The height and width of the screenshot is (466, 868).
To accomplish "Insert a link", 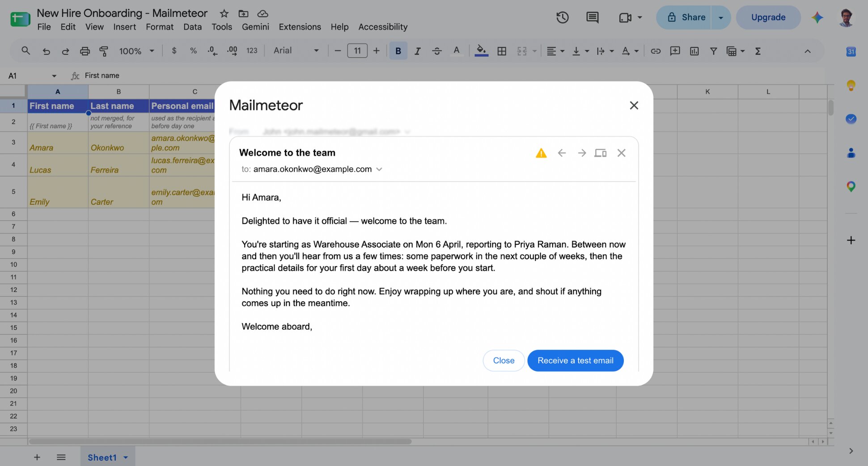I will (x=655, y=51).
